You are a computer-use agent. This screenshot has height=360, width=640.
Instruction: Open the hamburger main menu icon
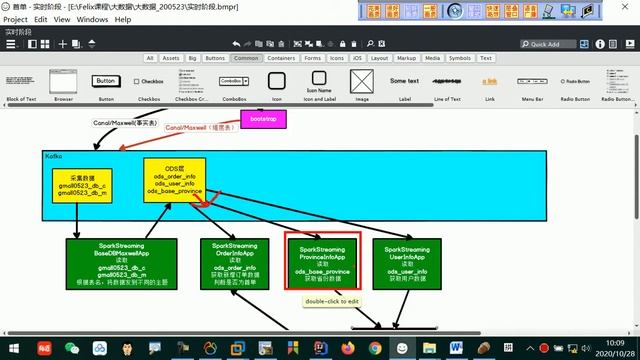pos(11,44)
